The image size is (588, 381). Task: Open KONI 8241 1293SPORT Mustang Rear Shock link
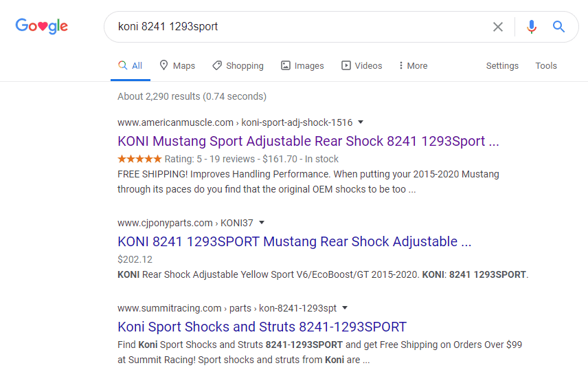(295, 241)
